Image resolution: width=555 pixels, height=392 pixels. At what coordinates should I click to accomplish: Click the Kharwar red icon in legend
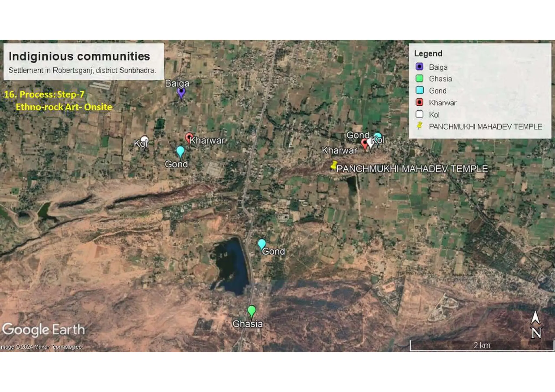419,102
